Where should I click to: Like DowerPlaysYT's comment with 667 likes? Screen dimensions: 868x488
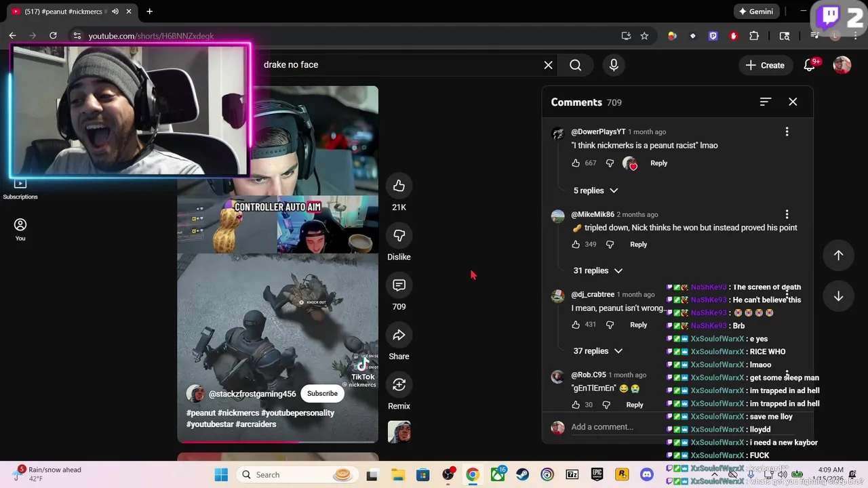tap(576, 163)
